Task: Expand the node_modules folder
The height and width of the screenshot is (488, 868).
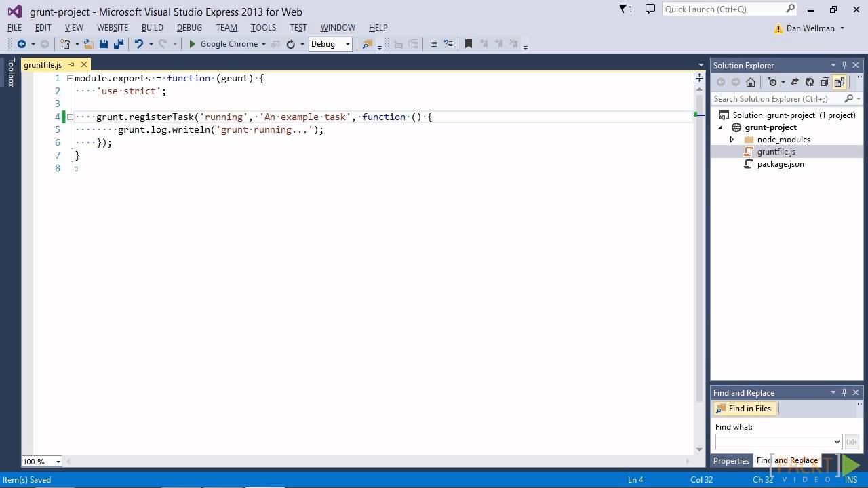Action: (732, 140)
